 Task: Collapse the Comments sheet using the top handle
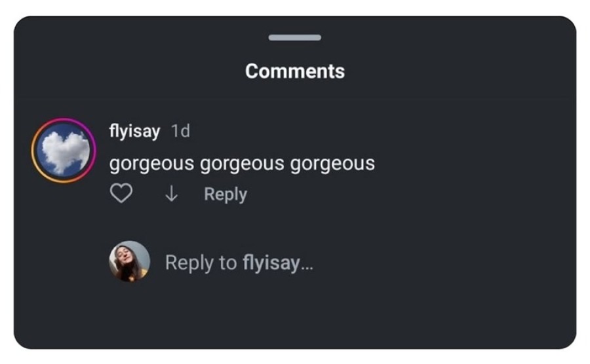pyautogui.click(x=294, y=38)
